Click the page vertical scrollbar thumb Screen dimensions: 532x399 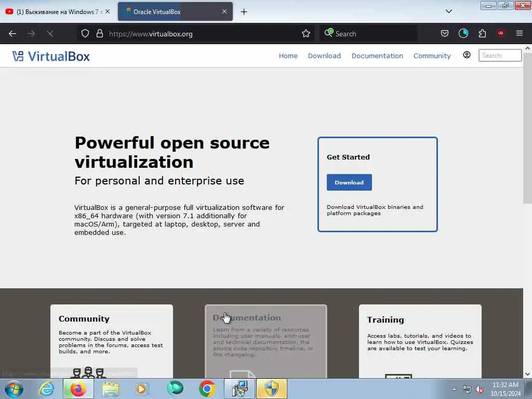click(x=527, y=128)
